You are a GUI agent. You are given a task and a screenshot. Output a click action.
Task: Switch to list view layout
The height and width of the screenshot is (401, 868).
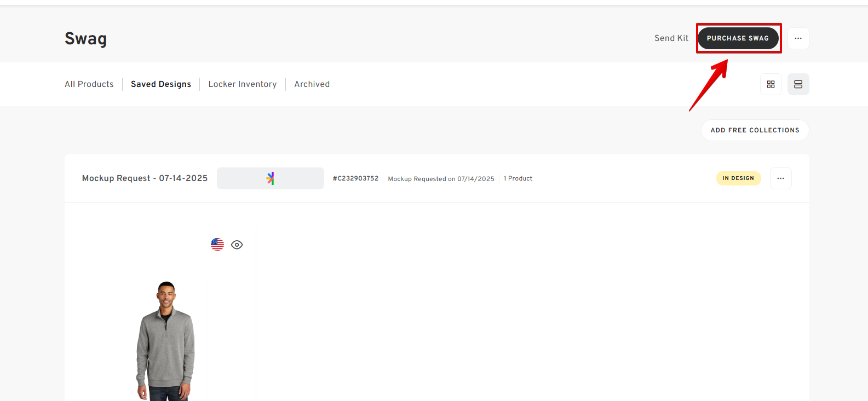[x=798, y=84]
